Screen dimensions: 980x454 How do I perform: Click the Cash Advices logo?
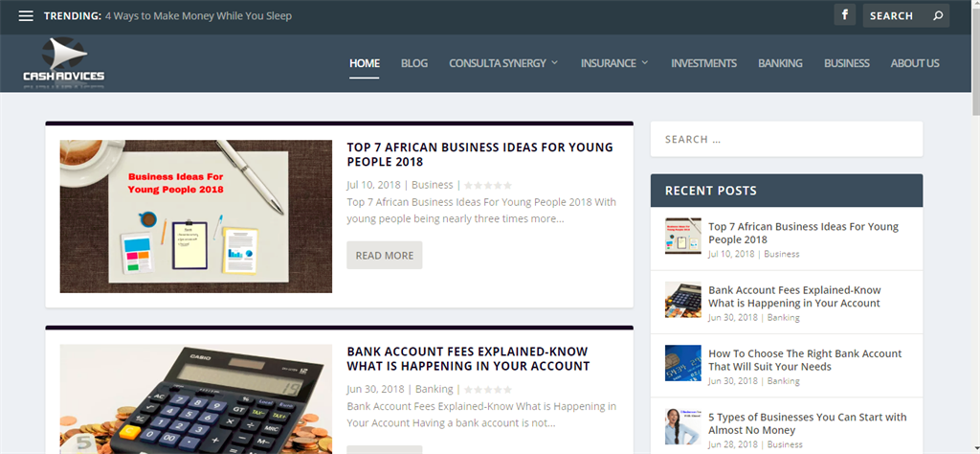64,62
